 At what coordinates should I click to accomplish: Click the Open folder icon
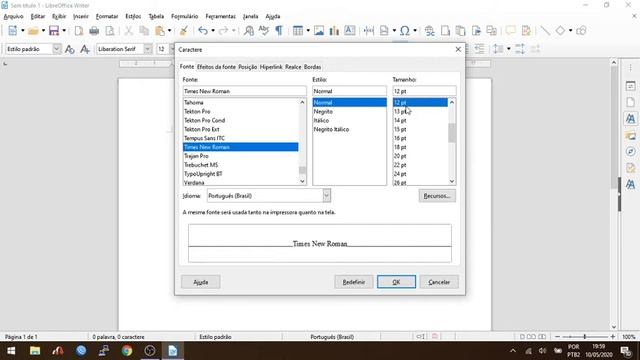point(33,31)
